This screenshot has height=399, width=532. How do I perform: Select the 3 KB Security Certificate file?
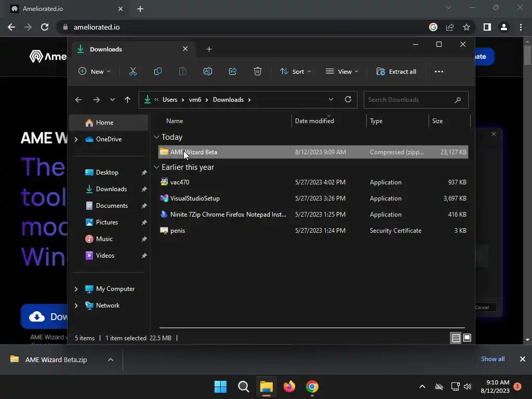(x=313, y=231)
